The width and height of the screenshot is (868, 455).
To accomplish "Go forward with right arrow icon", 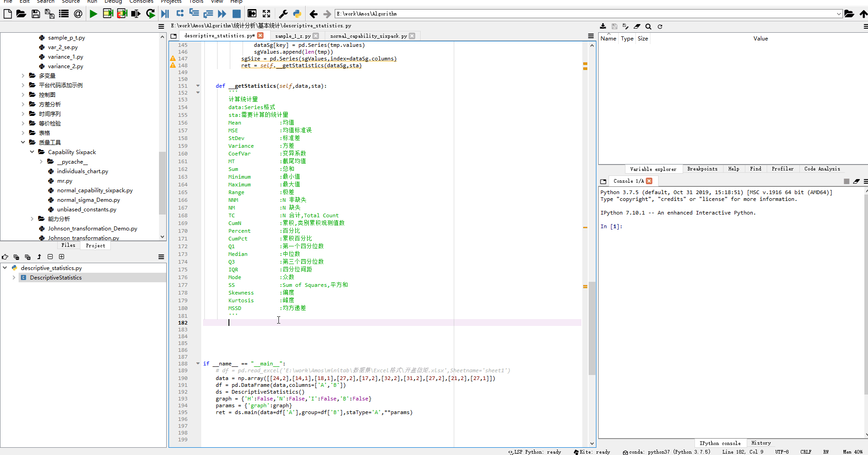I will pyautogui.click(x=327, y=14).
